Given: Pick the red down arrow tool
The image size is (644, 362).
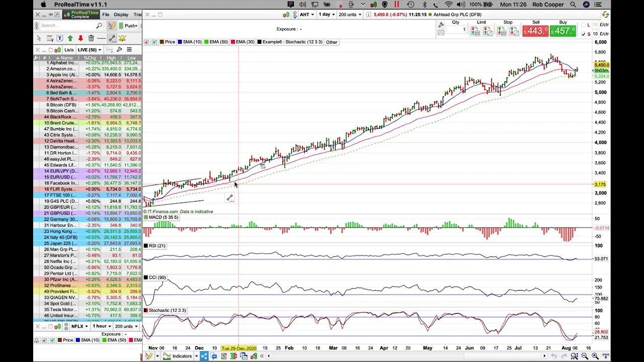Looking at the screenshot, I should tap(80, 38).
